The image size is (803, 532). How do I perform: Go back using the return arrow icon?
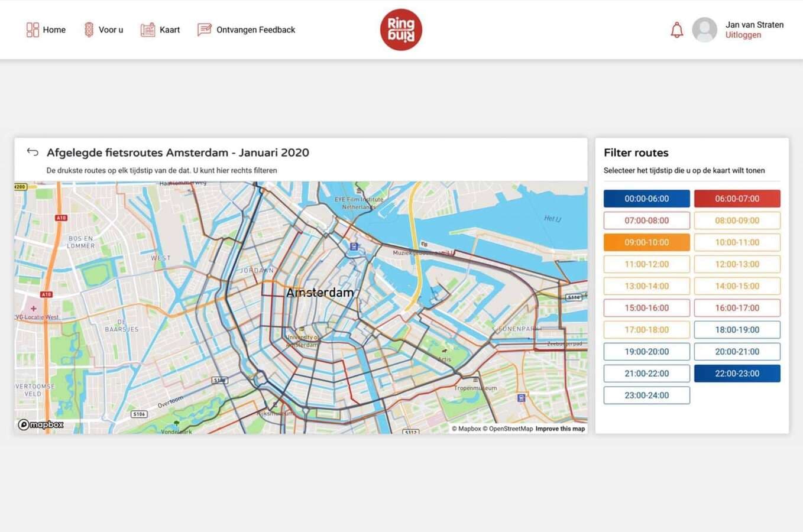click(33, 153)
